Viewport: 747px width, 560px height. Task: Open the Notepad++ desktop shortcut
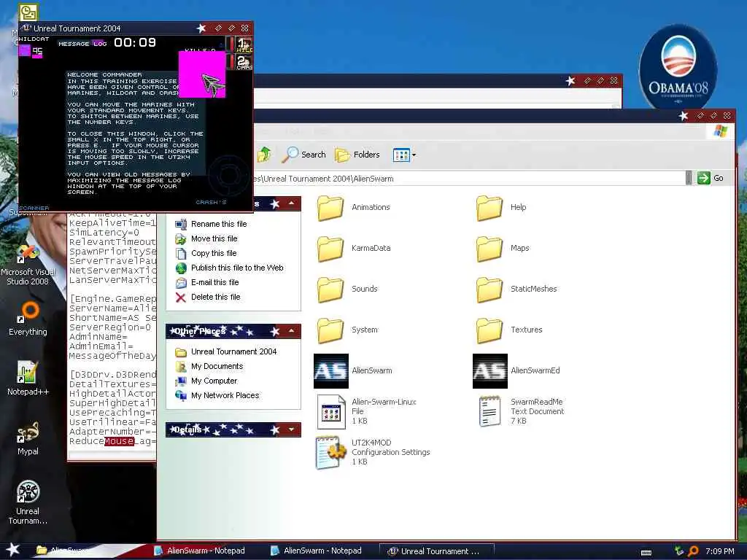[x=28, y=378]
